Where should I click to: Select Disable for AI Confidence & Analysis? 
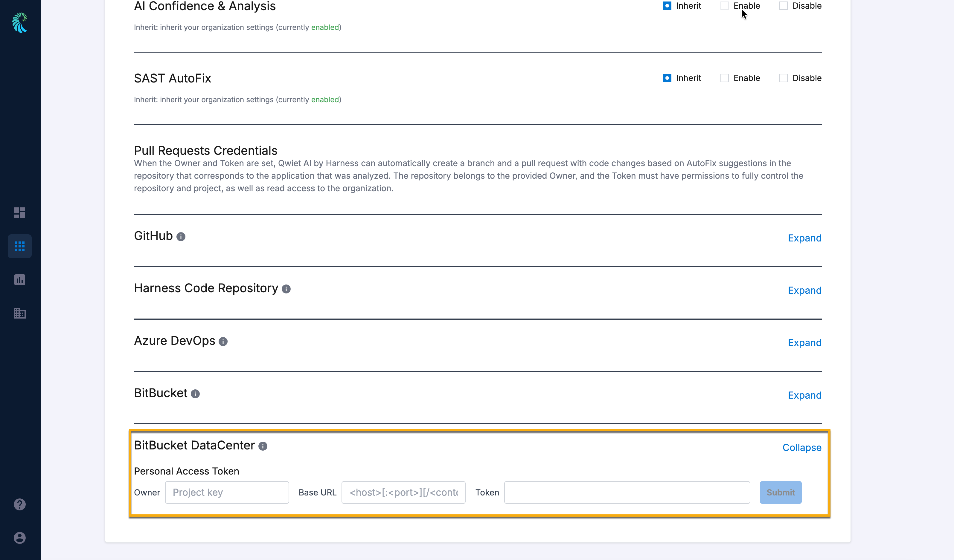click(x=784, y=6)
